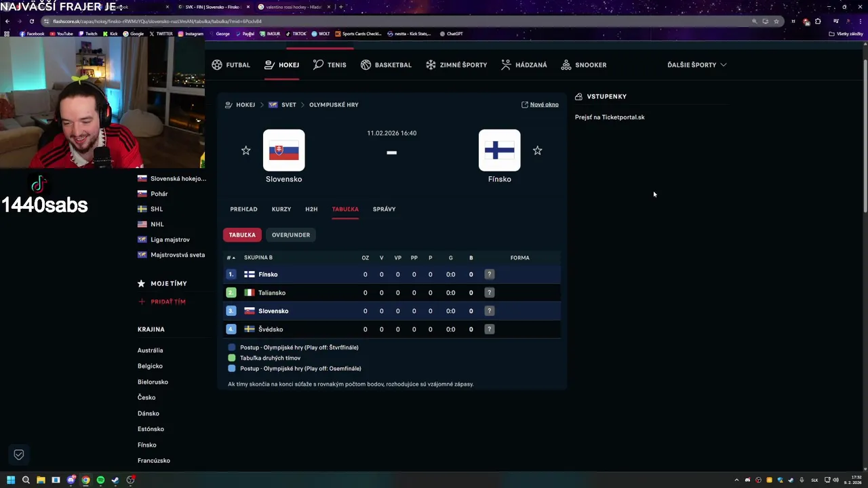Switch to the Prehľad tab

click(243, 209)
